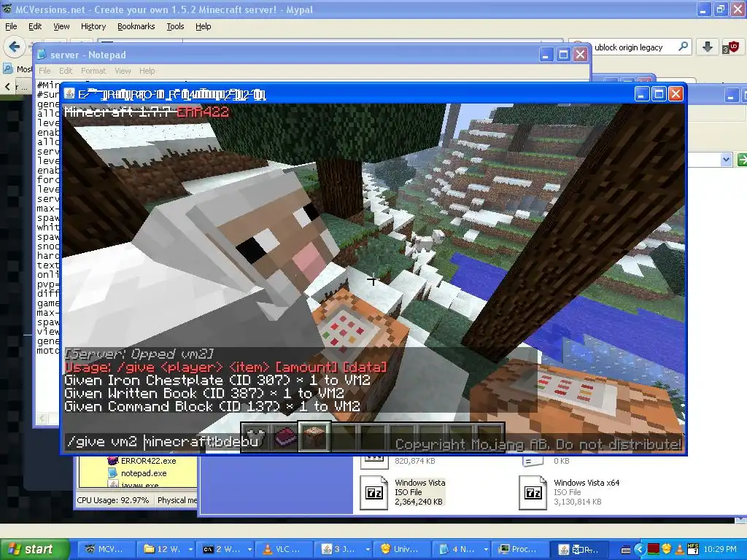Select the Iron Chestplate hotbar slot

tap(255, 437)
